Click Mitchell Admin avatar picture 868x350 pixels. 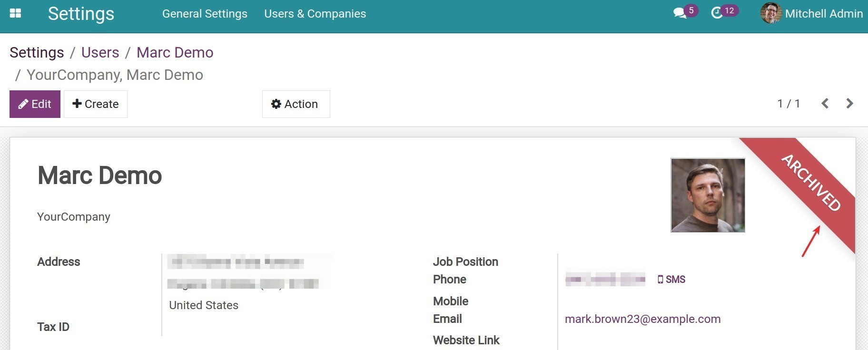click(771, 13)
